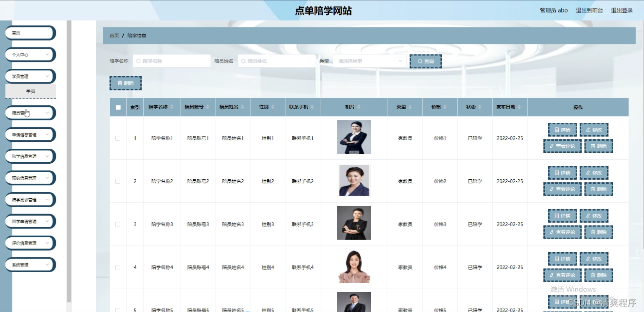The height and width of the screenshot is (312, 644).
Task: Open photo thumbnail in row 4
Action: (x=354, y=266)
